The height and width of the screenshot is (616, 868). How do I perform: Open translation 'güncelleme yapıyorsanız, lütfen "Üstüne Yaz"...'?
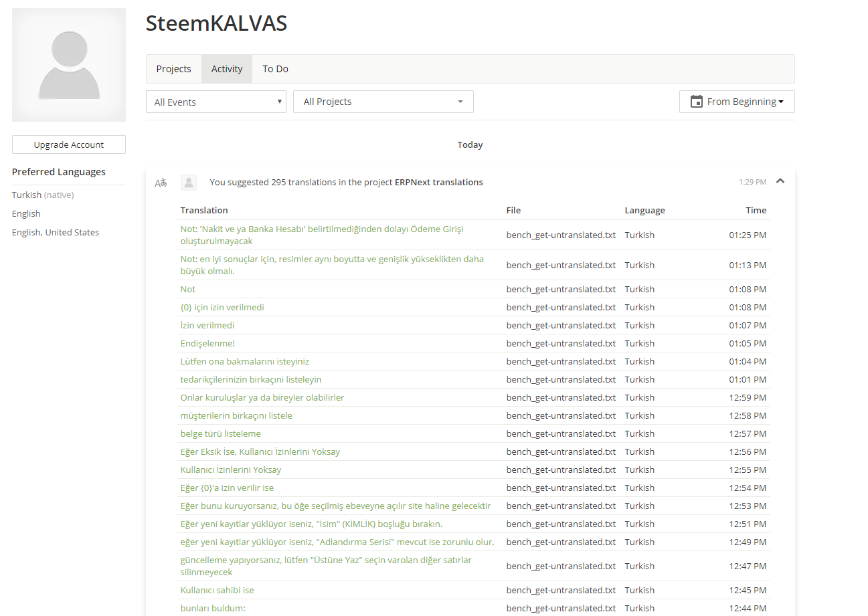point(326,566)
